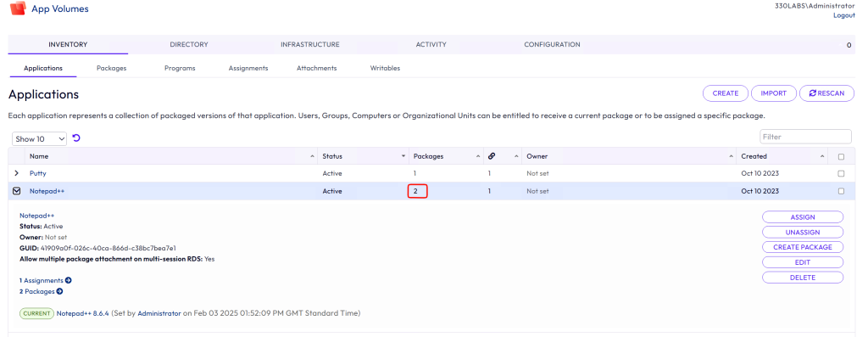Click the CREATE PACKAGE button
The width and height of the screenshot is (868, 337).
[x=803, y=247]
